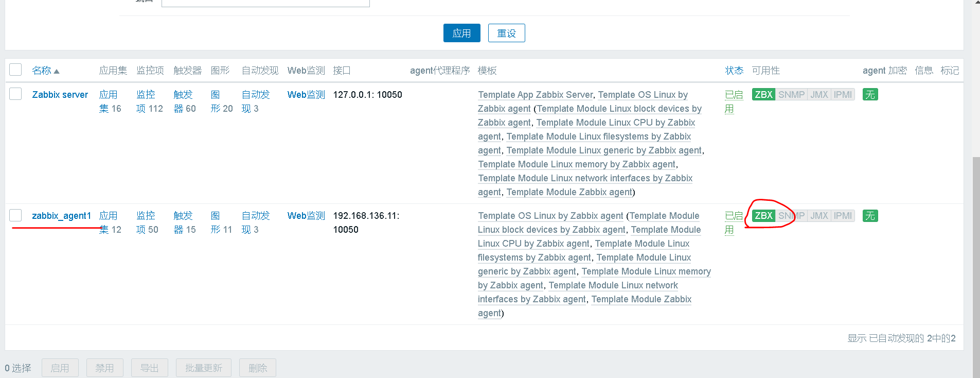980x378 pixels.
Task: Click the filter input field at top
Action: coord(265,3)
